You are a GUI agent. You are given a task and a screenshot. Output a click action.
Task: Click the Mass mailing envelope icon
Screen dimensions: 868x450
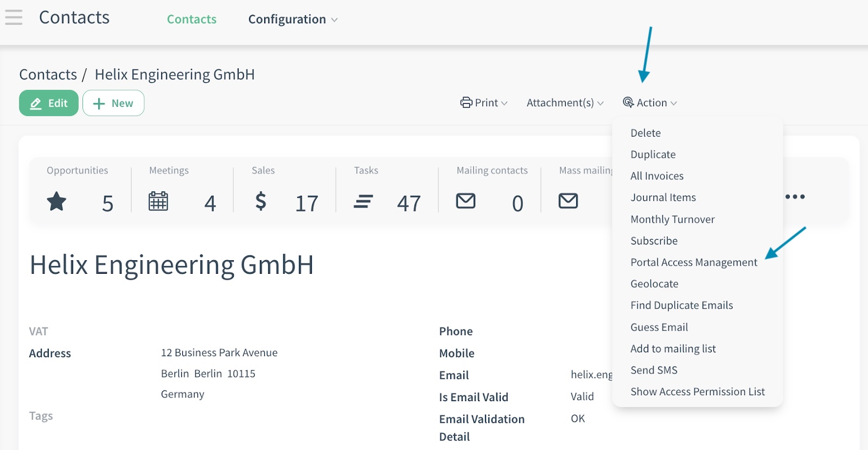(x=568, y=201)
